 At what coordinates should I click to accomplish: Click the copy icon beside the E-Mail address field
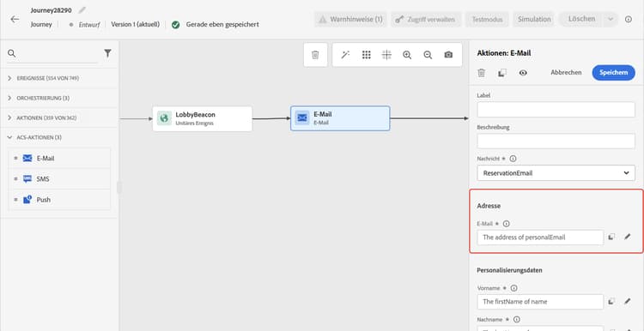click(x=611, y=237)
